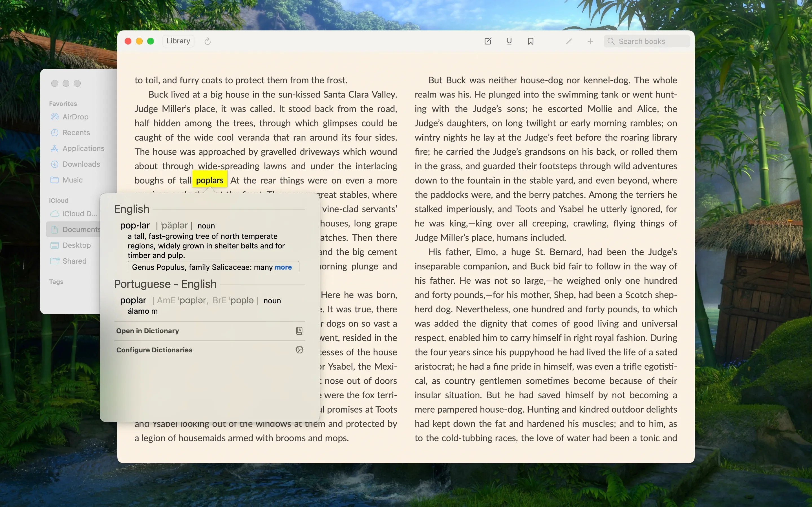The image size is (812, 507).
Task: Click the gear icon beside Configure Dictionaries
Action: 299,350
